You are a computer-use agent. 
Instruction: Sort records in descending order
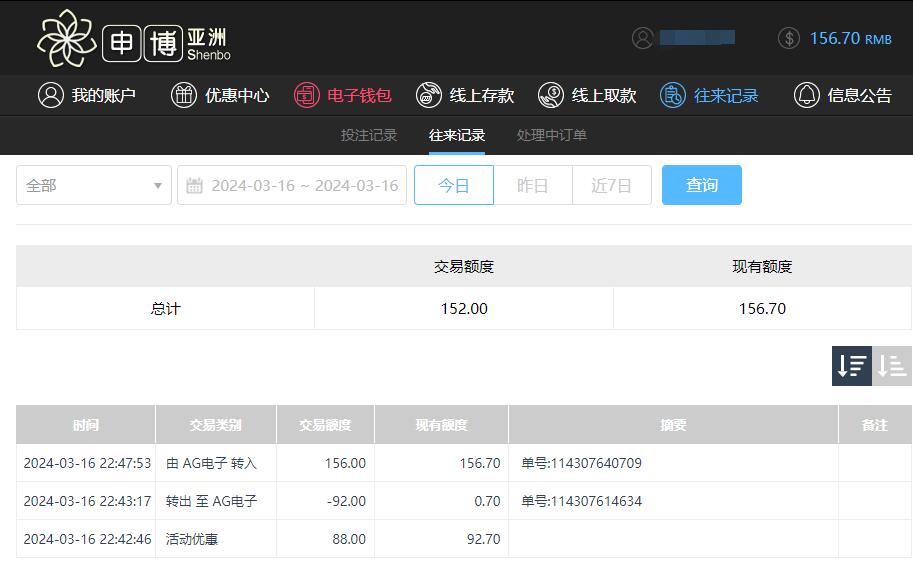coord(852,366)
